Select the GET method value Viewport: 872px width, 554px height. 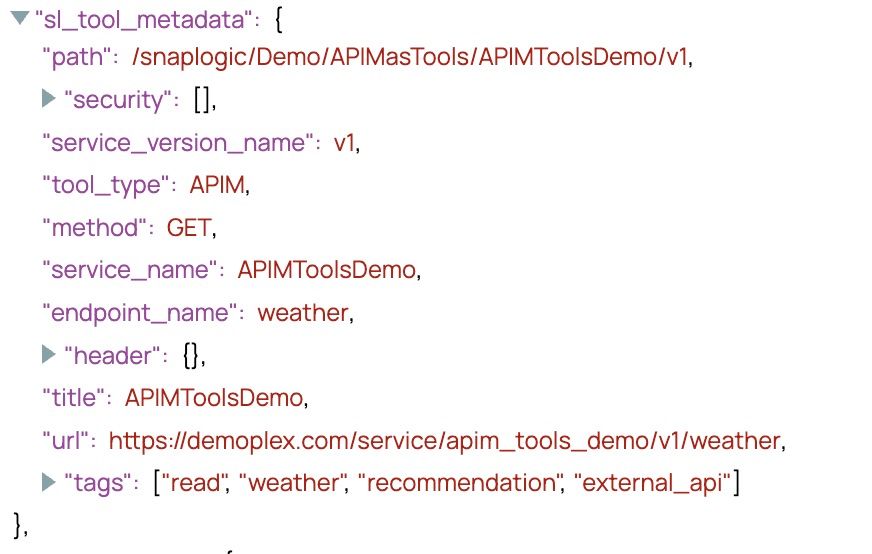coord(188,228)
